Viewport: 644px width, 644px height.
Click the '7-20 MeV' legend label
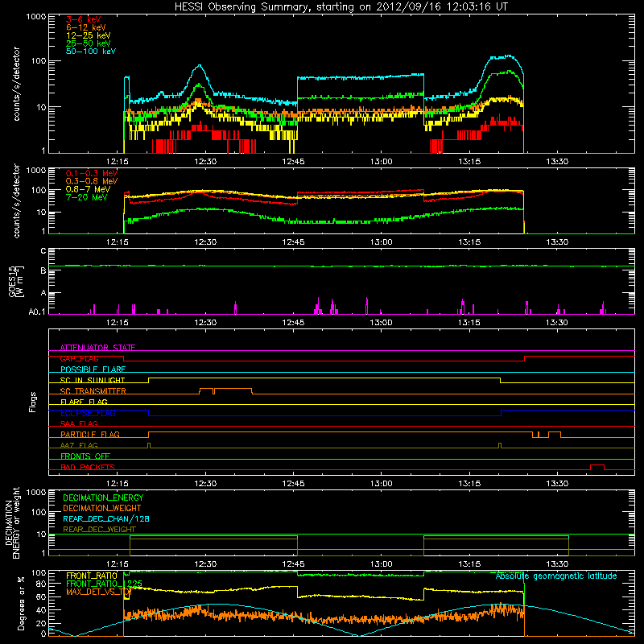pos(87,197)
